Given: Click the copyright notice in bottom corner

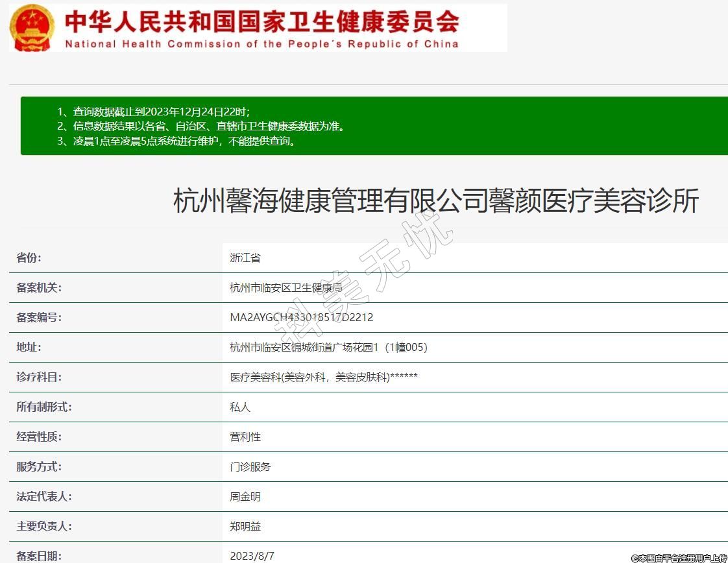Looking at the screenshot, I should [679, 558].
